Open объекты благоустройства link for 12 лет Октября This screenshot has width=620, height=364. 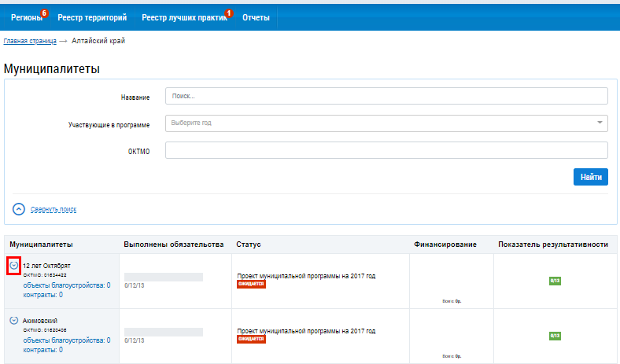(66, 285)
